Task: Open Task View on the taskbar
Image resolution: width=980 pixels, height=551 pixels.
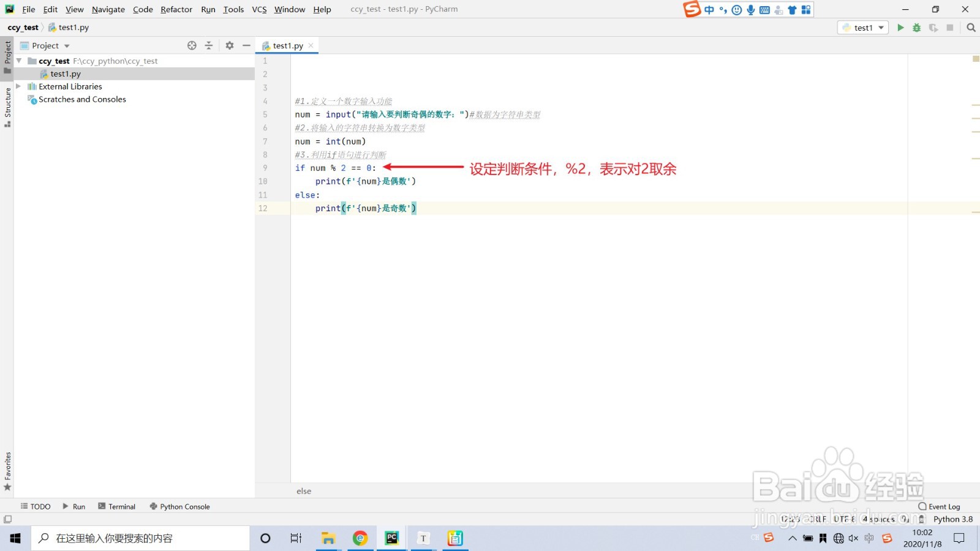Action: [x=296, y=538]
